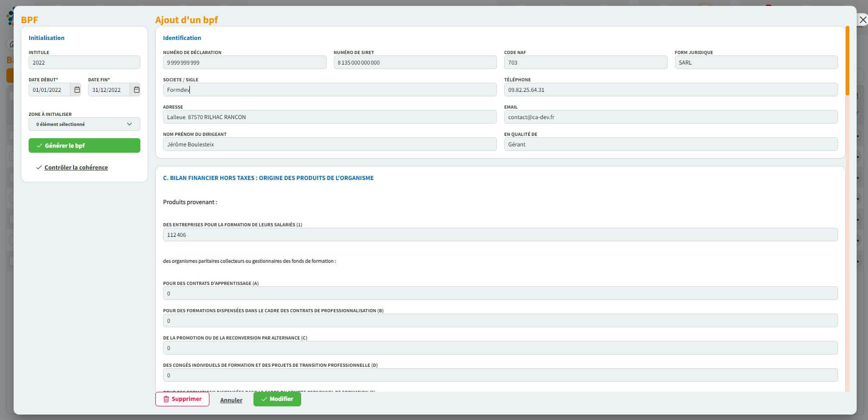Click the Société / Sigle field
Viewport: 868px width, 420px height.
(329, 90)
